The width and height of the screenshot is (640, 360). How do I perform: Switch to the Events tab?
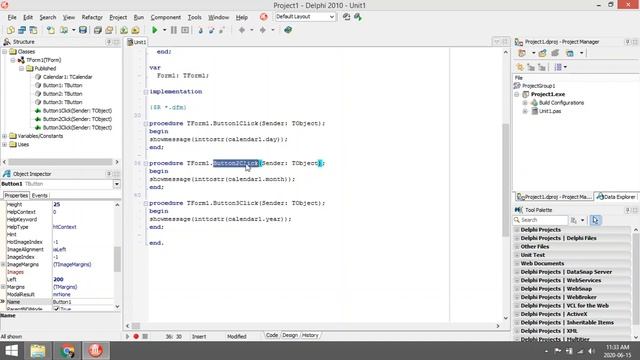pyautogui.click(x=40, y=196)
